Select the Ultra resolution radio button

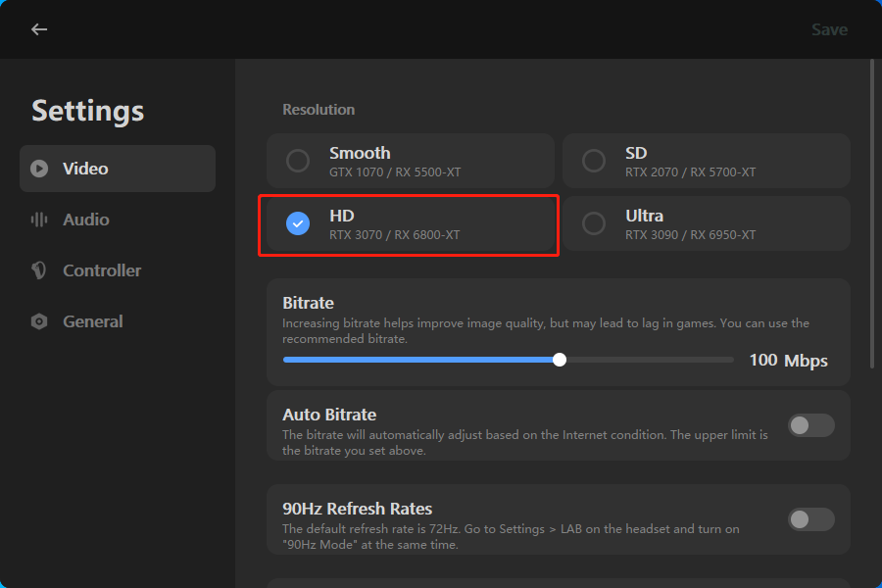pos(594,223)
